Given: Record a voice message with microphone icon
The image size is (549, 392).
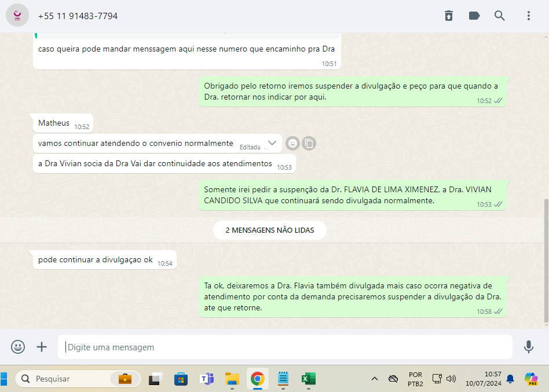Looking at the screenshot, I should pyautogui.click(x=528, y=347).
